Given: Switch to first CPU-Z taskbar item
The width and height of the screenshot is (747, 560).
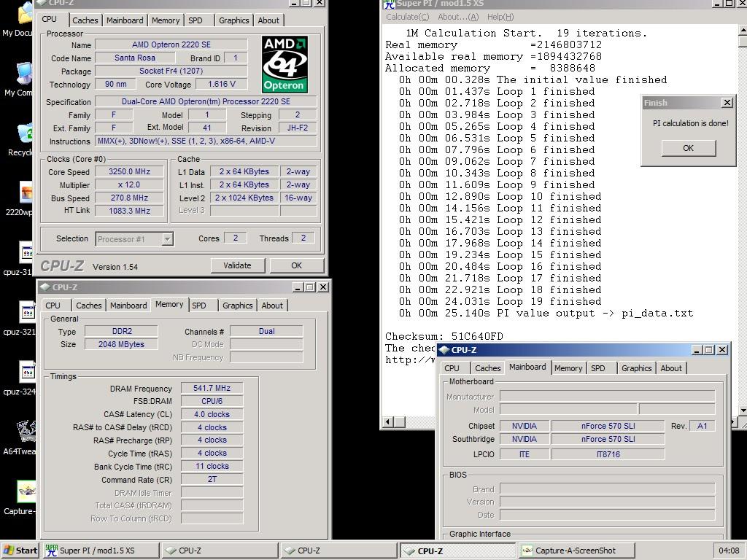Looking at the screenshot, I should click(x=220, y=551).
